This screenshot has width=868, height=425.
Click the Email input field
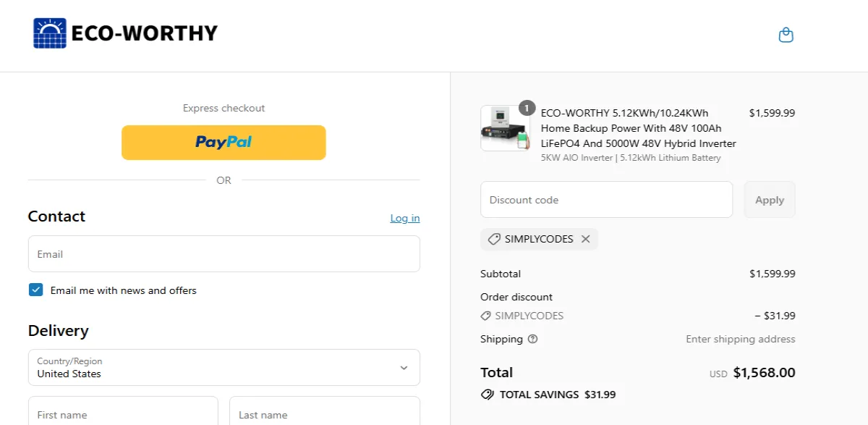pos(224,253)
